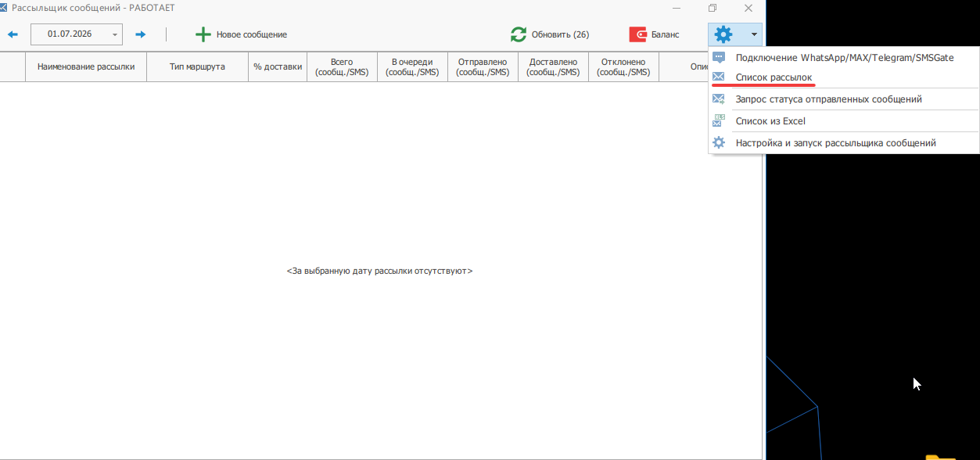The image size is (980, 460).
Task: Click the В очереди (сообщ./SMS) column header
Action: click(412, 67)
